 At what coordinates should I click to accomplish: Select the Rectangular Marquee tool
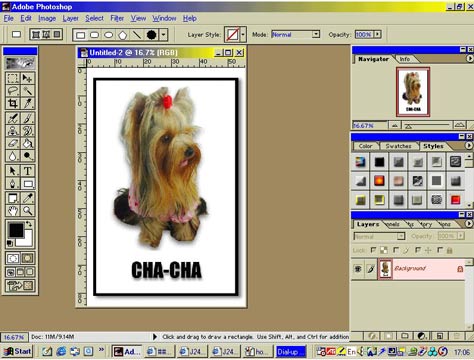[x=13, y=78]
